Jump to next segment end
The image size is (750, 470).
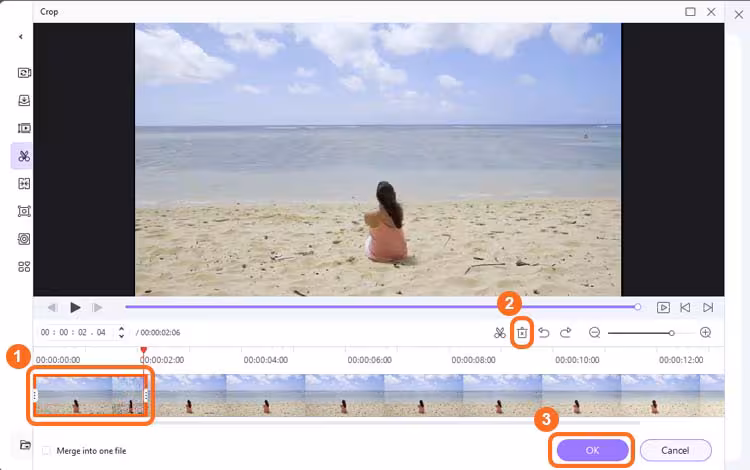pyautogui.click(x=708, y=307)
